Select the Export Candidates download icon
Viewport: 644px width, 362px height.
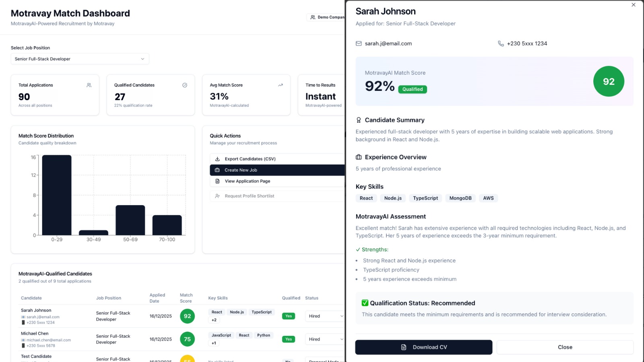(217, 158)
